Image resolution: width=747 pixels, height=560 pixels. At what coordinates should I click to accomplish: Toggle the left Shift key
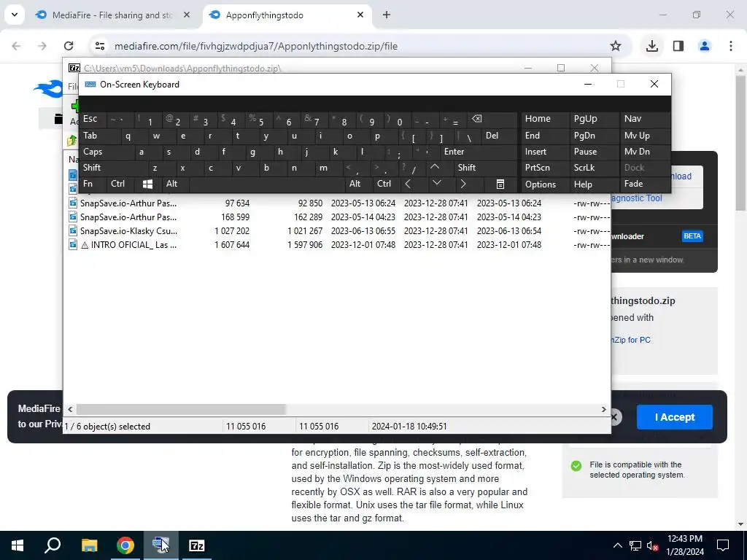pyautogui.click(x=113, y=168)
